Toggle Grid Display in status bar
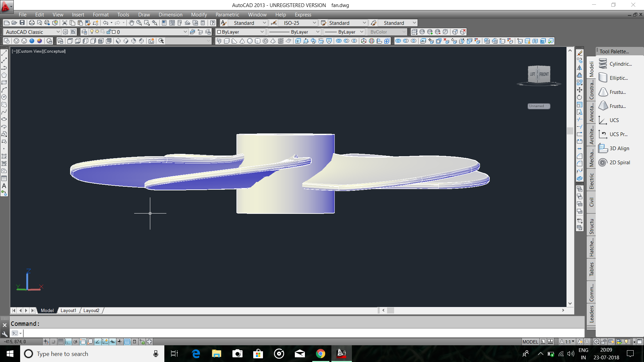 pyautogui.click(x=61, y=342)
